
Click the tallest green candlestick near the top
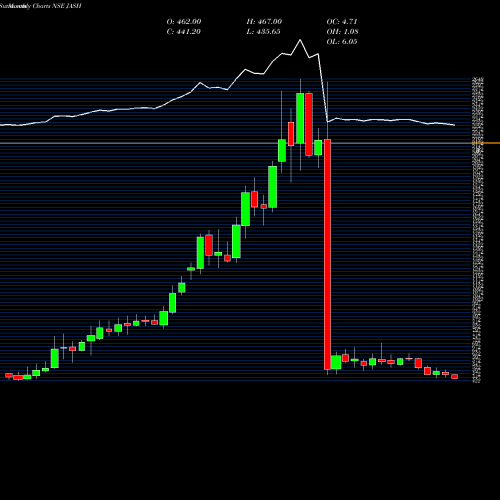click(300, 118)
